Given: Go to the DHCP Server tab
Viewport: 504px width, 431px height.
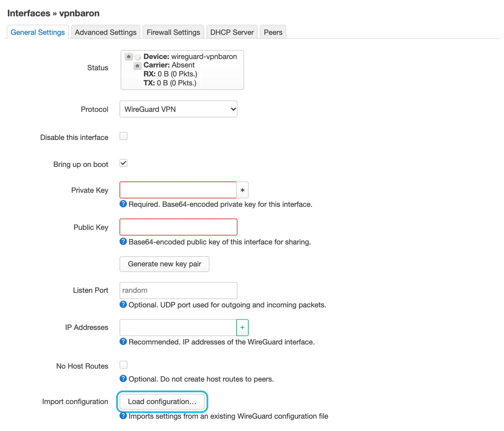Looking at the screenshot, I should point(232,32).
